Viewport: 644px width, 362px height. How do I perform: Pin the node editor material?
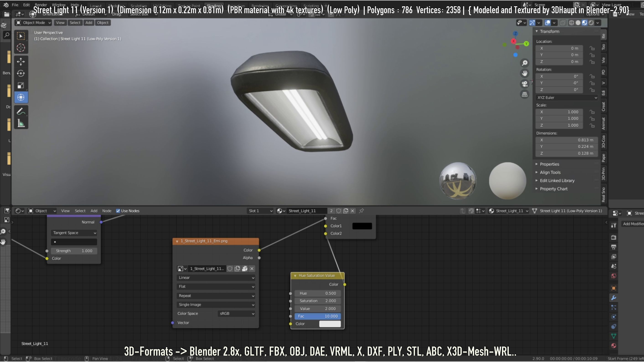[x=361, y=211]
